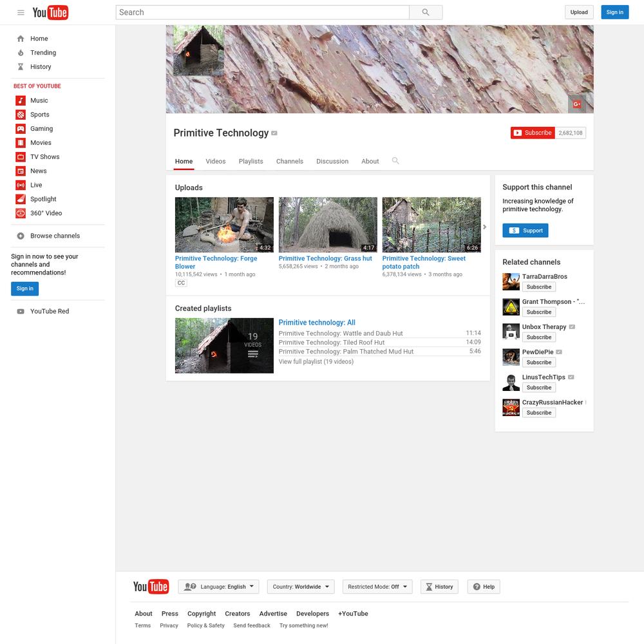This screenshot has height=644, width=644.
Task: Select the Spotlight icon
Action: pyautogui.click(x=21, y=199)
